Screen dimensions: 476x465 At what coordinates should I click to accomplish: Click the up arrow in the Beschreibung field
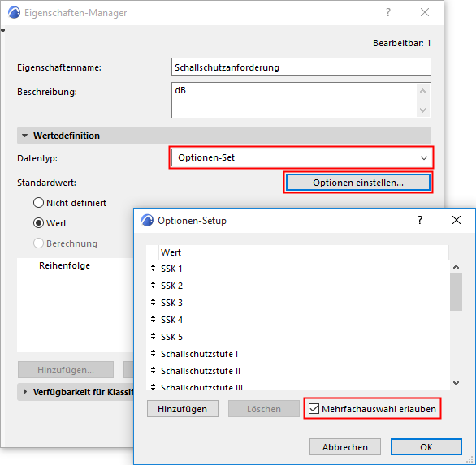(x=422, y=91)
